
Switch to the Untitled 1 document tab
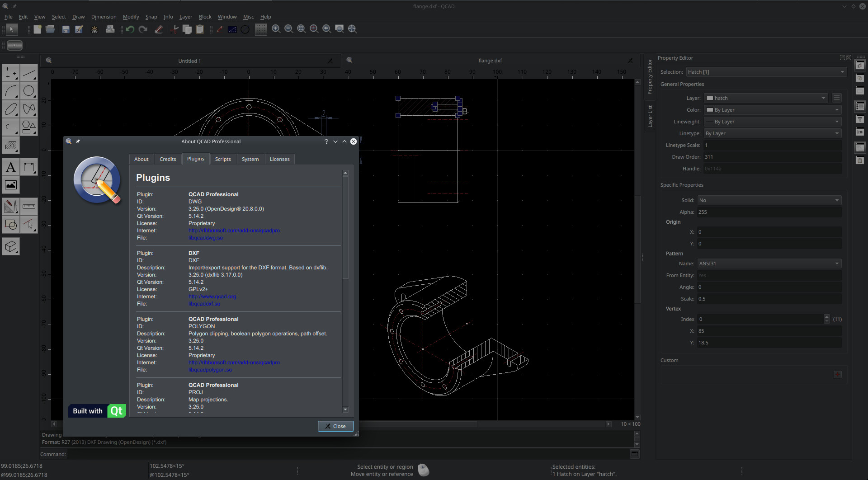coord(189,61)
